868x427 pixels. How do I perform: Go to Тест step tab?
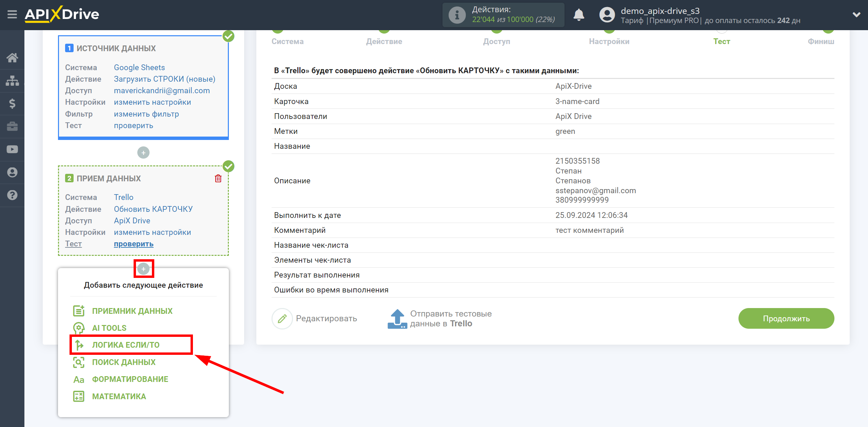tap(722, 41)
